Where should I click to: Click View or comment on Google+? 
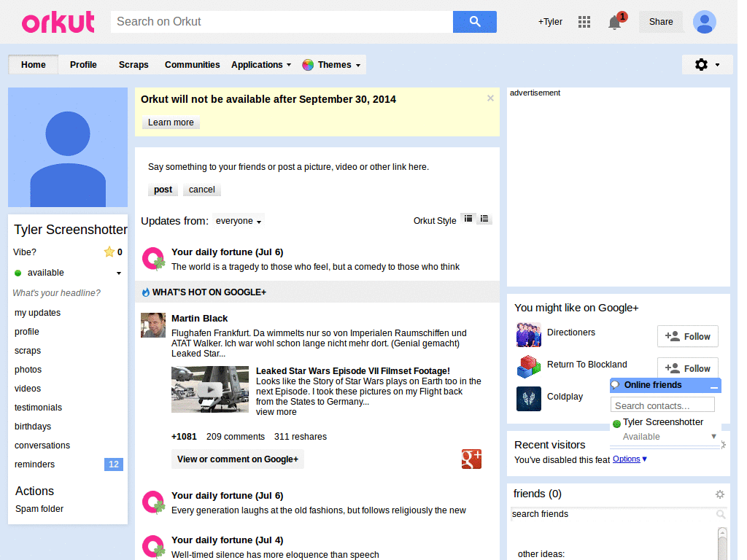click(x=238, y=459)
